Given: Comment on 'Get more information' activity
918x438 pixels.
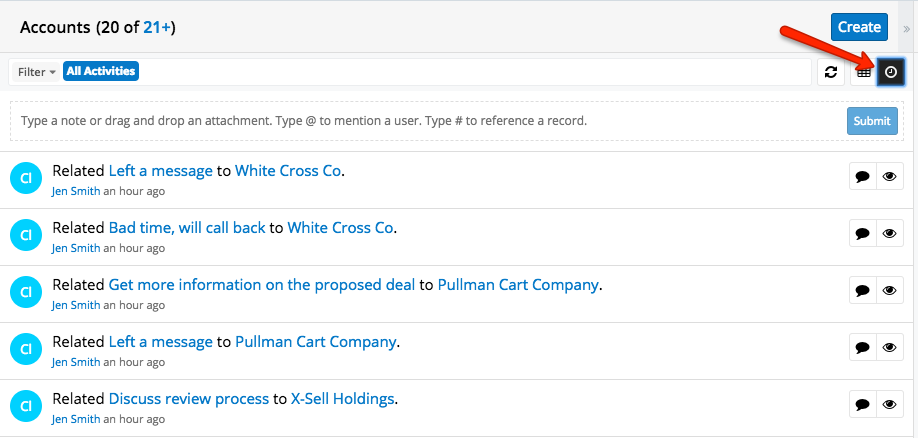Looking at the screenshot, I should tap(862, 290).
